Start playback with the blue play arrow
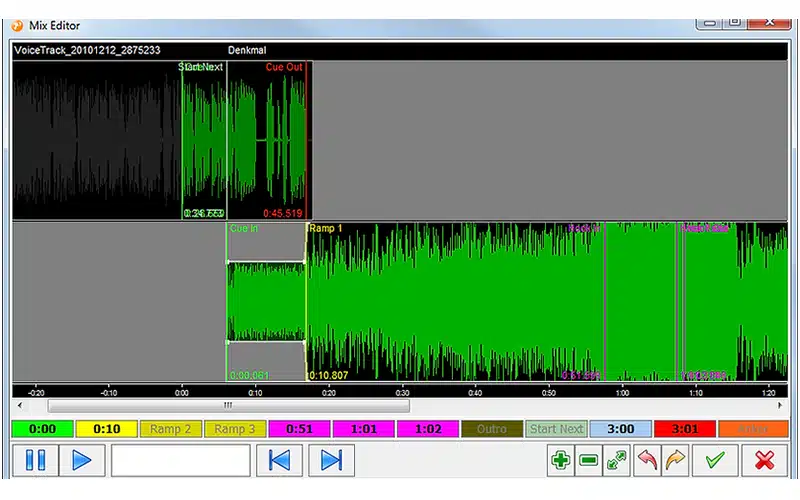800x500 pixels. (82, 460)
